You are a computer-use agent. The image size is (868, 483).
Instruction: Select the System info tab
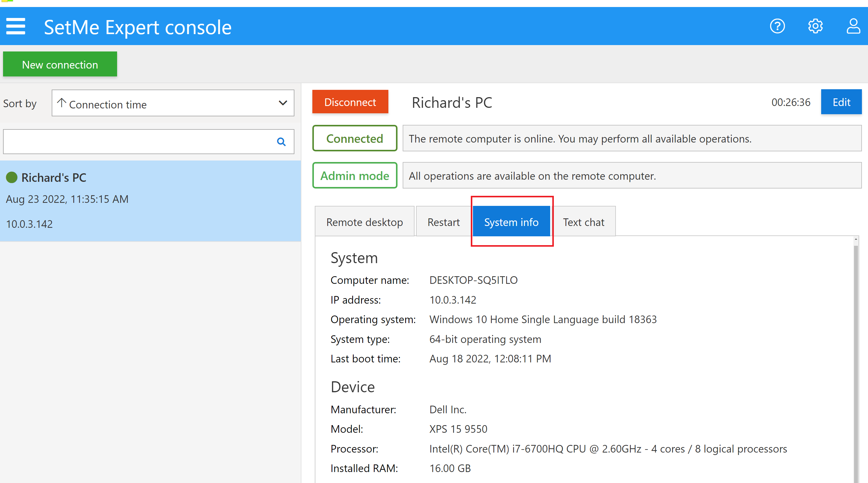511,222
